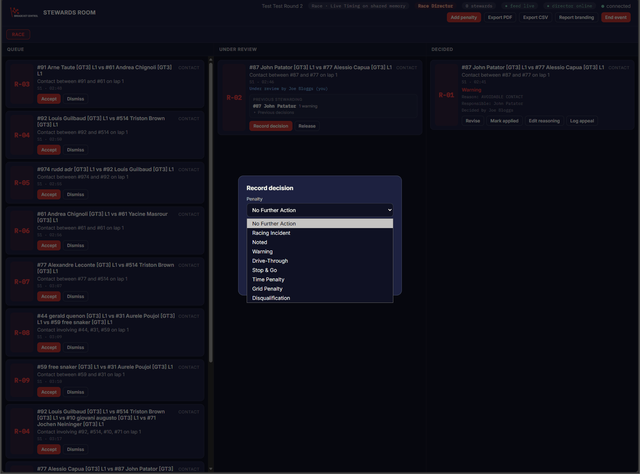Select the RACE session tab
This screenshot has height=474, width=640.
(x=18, y=34)
